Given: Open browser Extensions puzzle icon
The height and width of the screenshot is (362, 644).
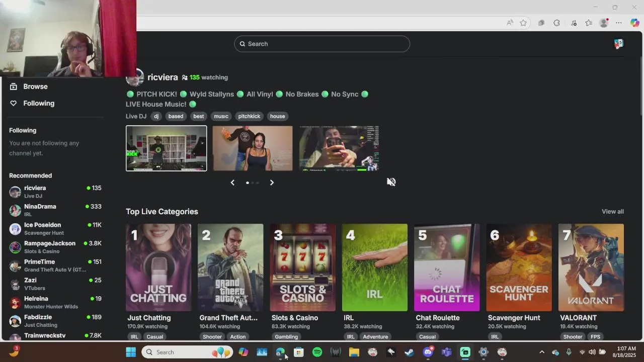Looking at the screenshot, I should pos(556,23).
